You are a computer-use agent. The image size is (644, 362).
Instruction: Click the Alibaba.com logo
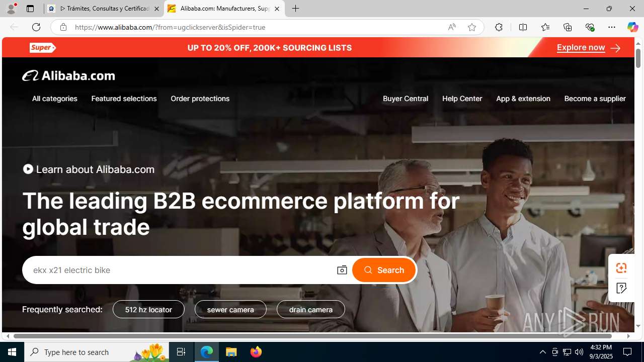(x=68, y=75)
